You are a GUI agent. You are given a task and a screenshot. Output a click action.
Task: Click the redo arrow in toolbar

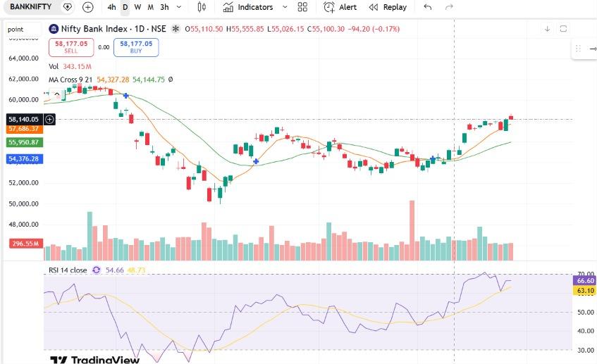[449, 7]
